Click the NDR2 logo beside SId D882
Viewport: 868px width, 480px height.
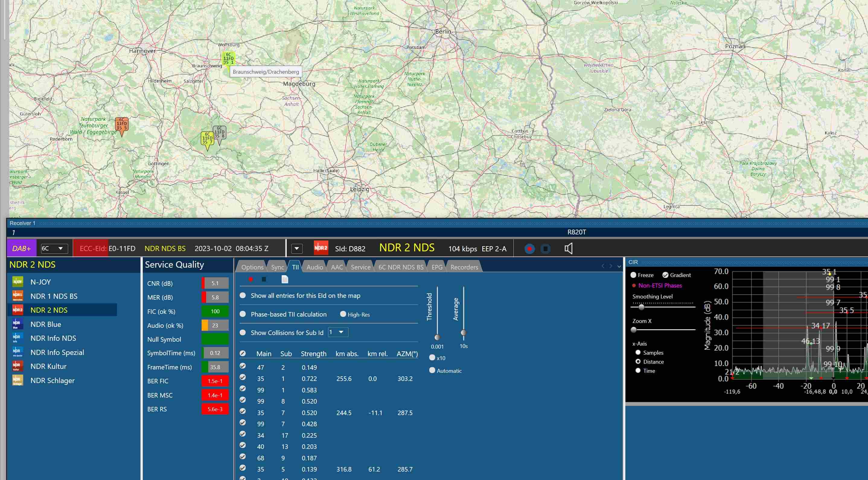[x=321, y=248]
